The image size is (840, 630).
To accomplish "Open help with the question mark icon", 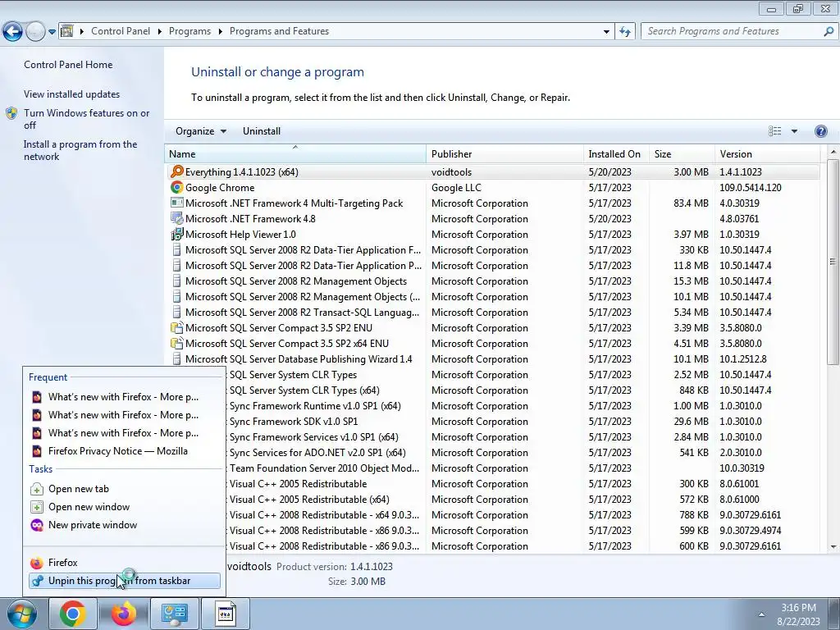I will coord(820,131).
